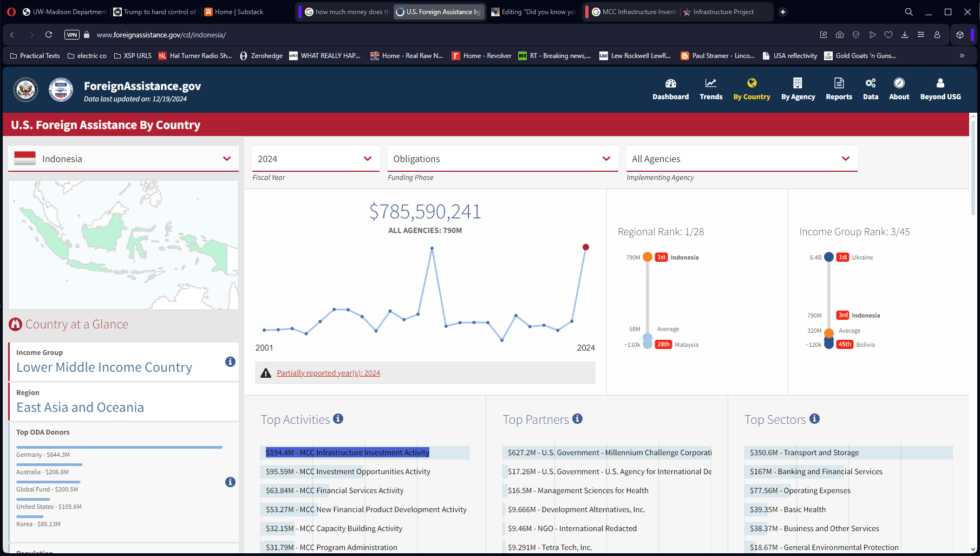Screen dimensions: 980x556
Task: Bookmark page with the heart icon
Action: pyautogui.click(x=888, y=35)
